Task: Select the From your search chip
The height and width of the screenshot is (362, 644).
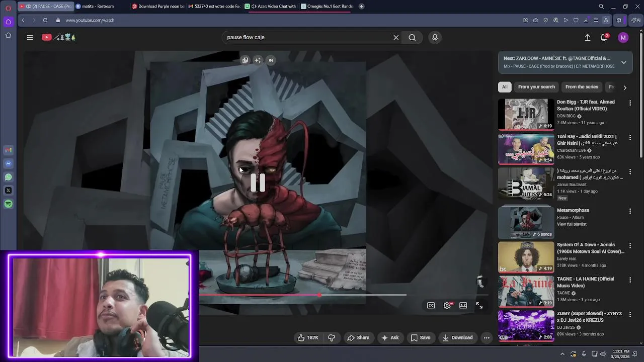Action: point(536,87)
